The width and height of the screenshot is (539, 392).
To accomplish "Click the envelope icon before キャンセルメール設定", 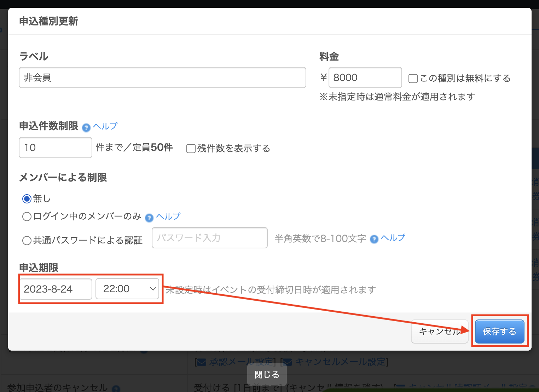I will click(x=287, y=362).
